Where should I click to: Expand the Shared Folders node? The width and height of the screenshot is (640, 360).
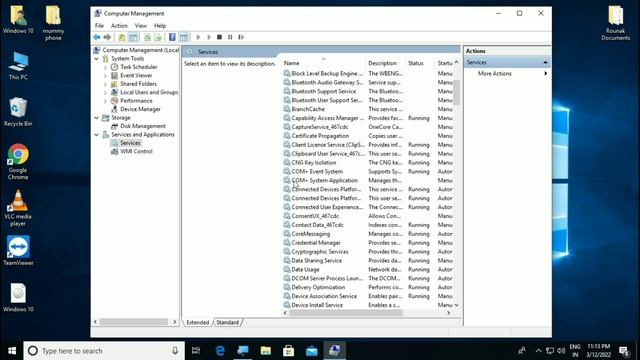click(105, 84)
